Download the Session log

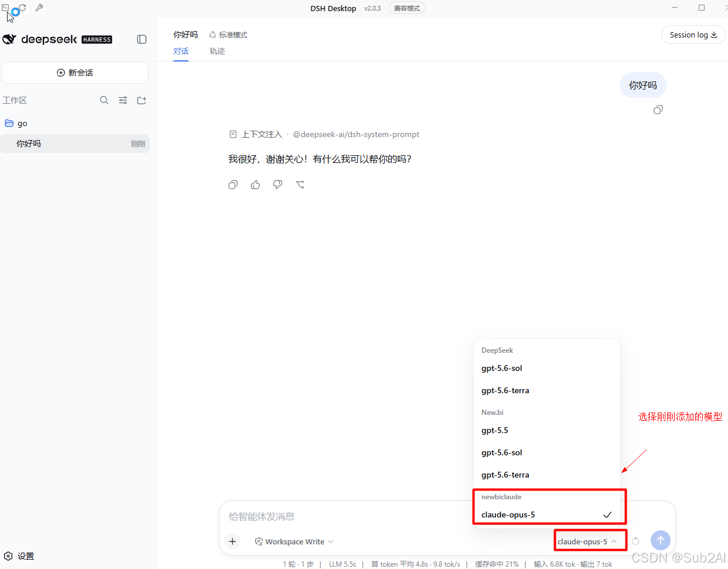coord(693,35)
